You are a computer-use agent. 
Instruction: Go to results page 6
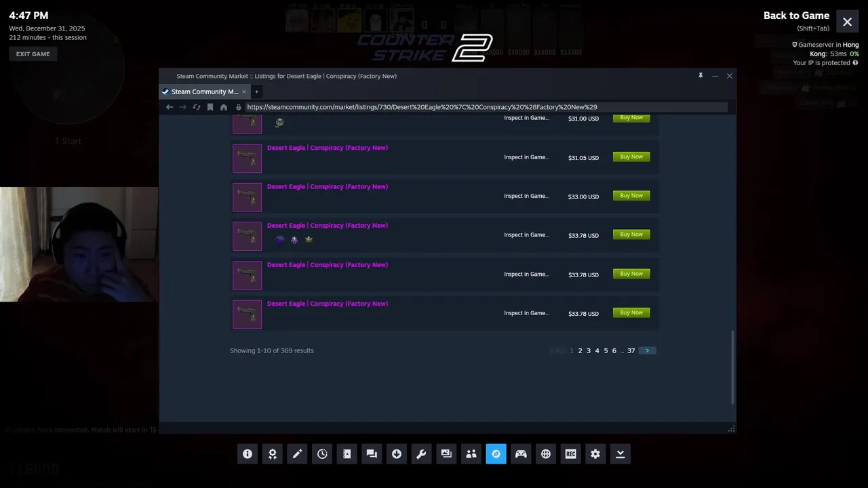[x=614, y=350]
